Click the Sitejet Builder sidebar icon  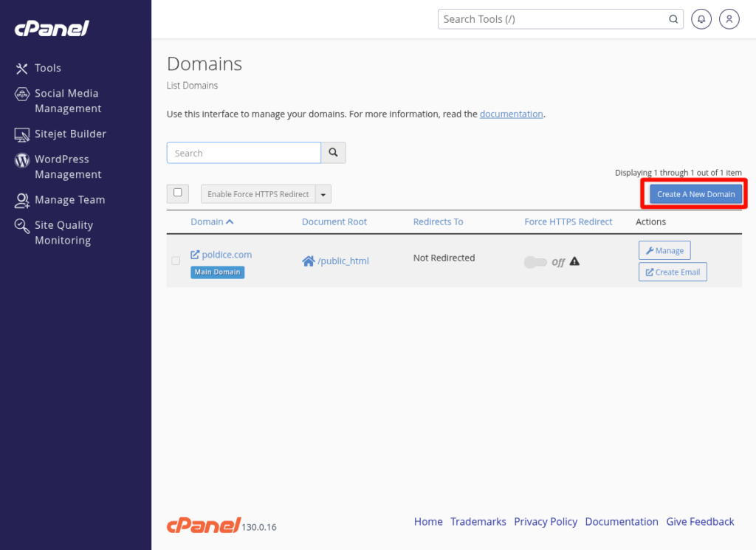[22, 134]
